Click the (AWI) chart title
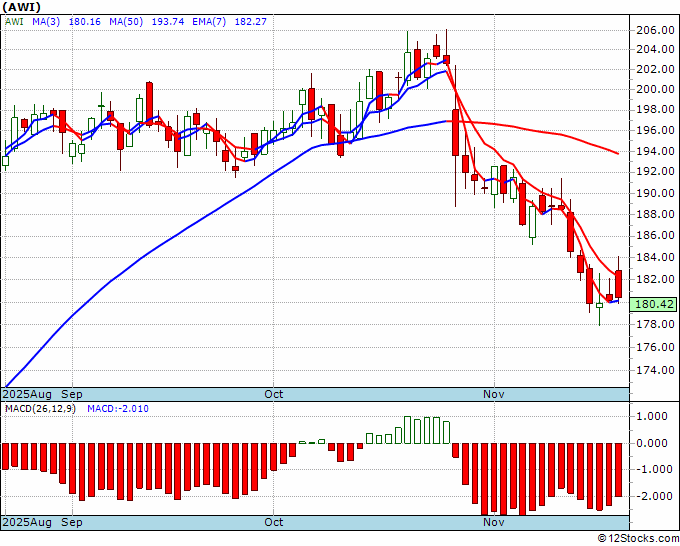Viewport: 680px width, 546px height. [21, 7]
